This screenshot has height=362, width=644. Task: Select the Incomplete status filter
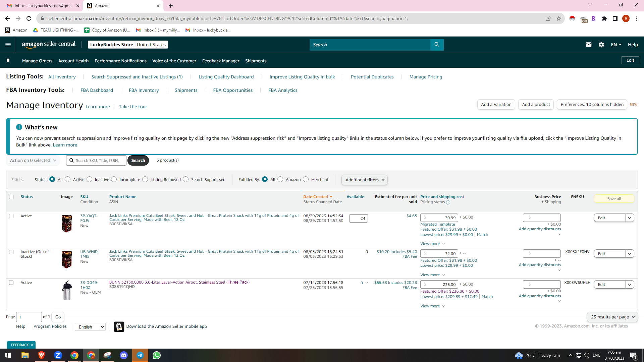(x=114, y=179)
